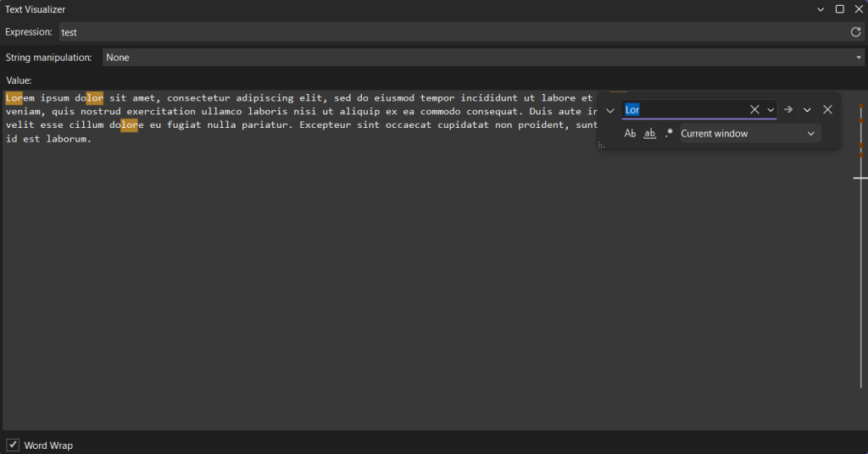This screenshot has height=454, width=868.
Task: Open the window options dropdown arrow
Action: pyautogui.click(x=821, y=9)
